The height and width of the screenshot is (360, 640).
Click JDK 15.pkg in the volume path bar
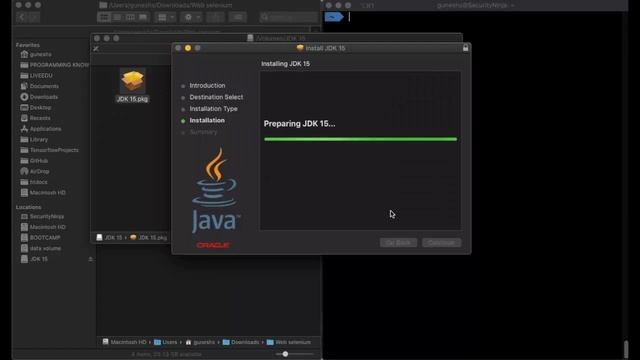pos(149,238)
